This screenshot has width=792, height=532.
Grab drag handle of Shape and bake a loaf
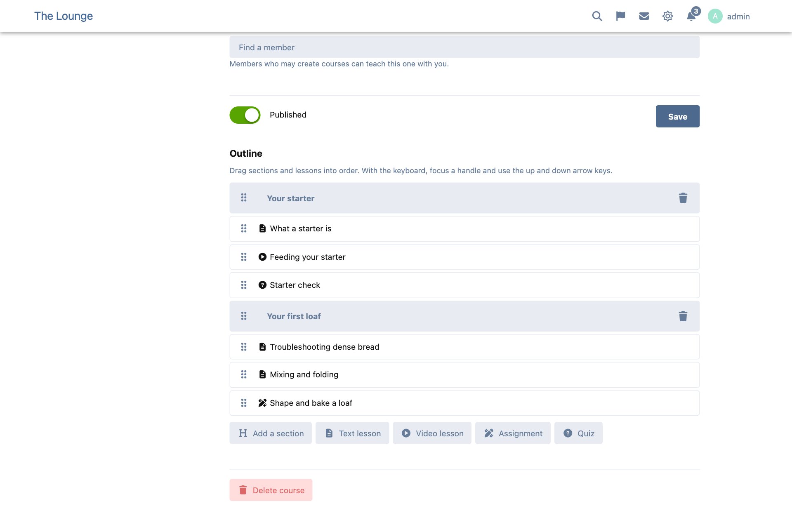coord(244,403)
